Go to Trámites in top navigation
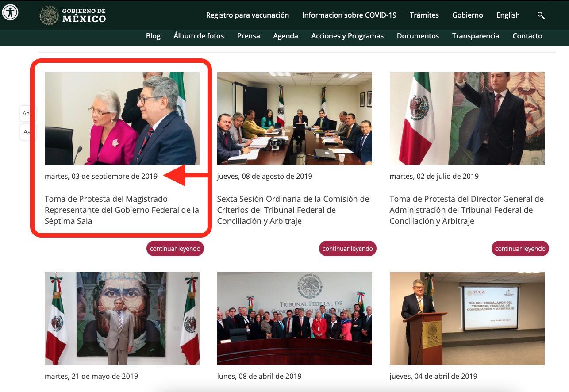 (x=424, y=15)
